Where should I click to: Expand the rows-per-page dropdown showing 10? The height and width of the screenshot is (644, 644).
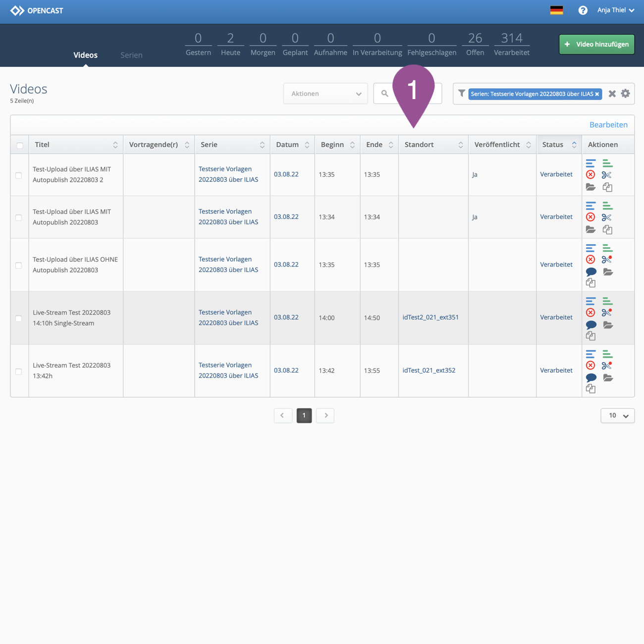pyautogui.click(x=617, y=416)
